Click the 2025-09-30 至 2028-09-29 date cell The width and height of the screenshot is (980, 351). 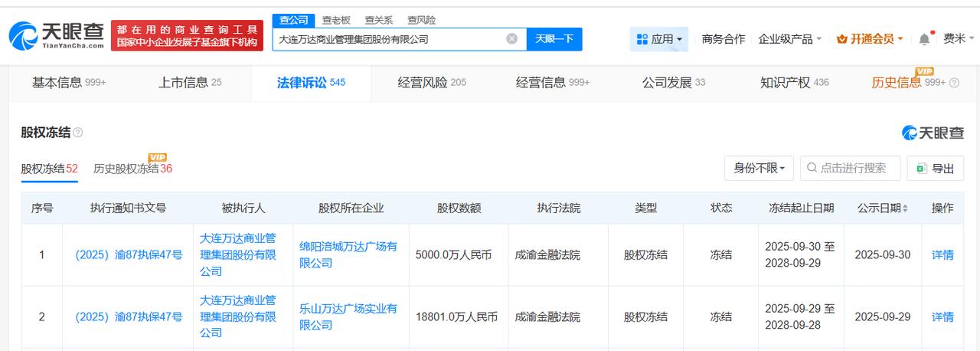coord(800,254)
